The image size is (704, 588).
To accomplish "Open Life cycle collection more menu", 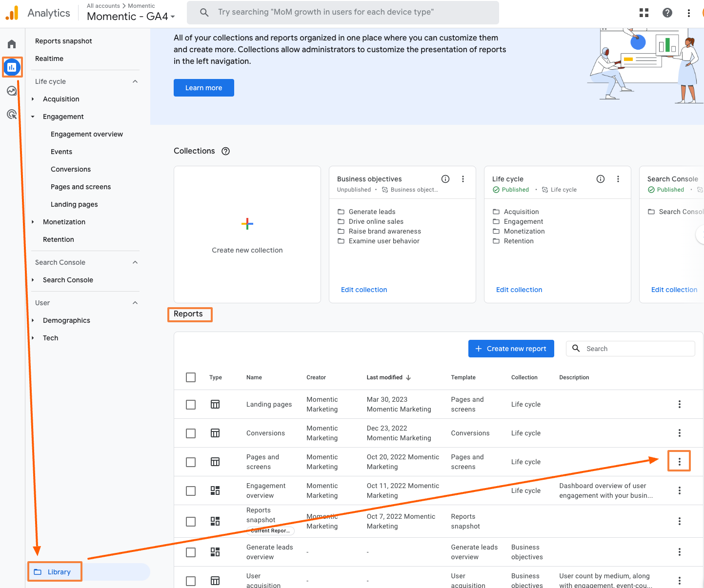I will pos(618,179).
